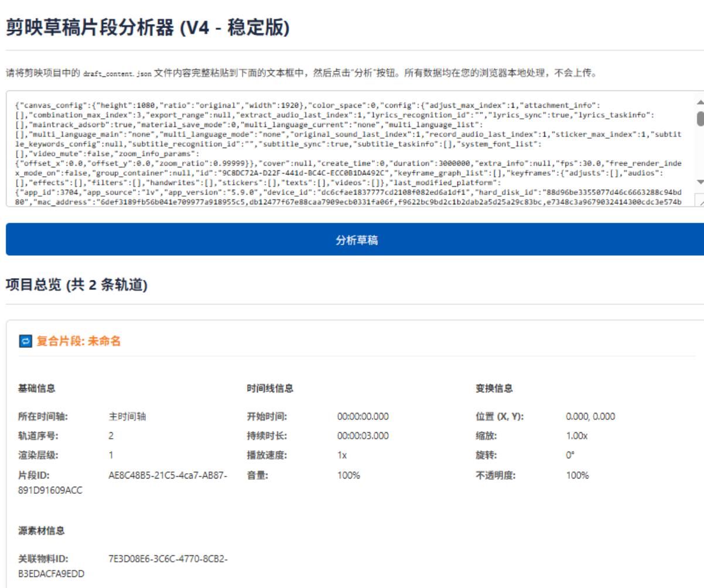The image size is (704, 588).
Task: Click the 时间线信息 section label
Action: (270, 388)
